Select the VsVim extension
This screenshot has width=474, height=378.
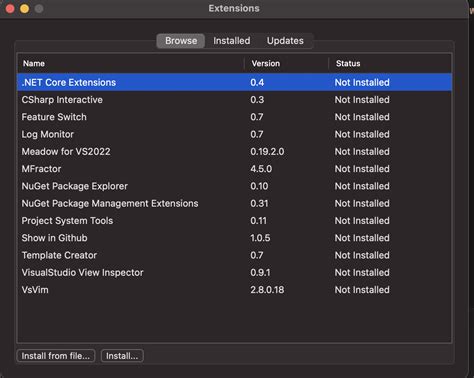point(234,290)
